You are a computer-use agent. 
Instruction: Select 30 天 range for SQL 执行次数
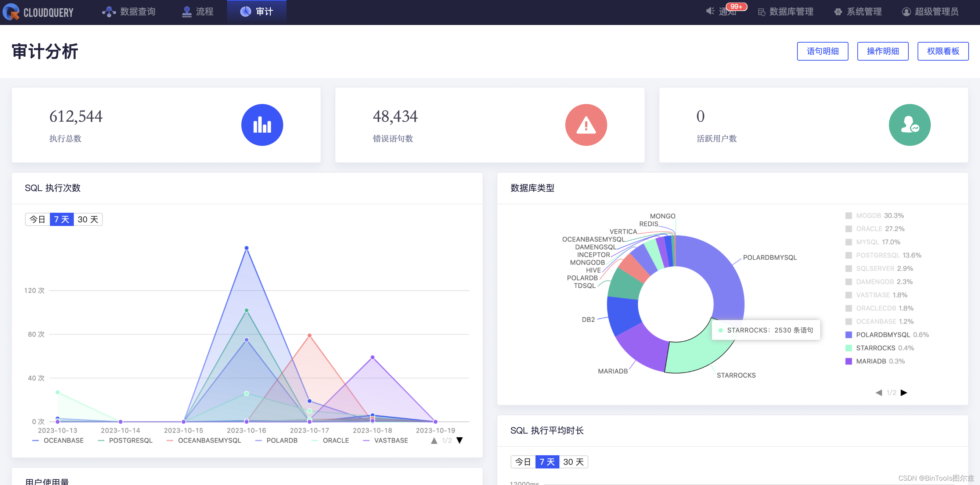click(88, 219)
